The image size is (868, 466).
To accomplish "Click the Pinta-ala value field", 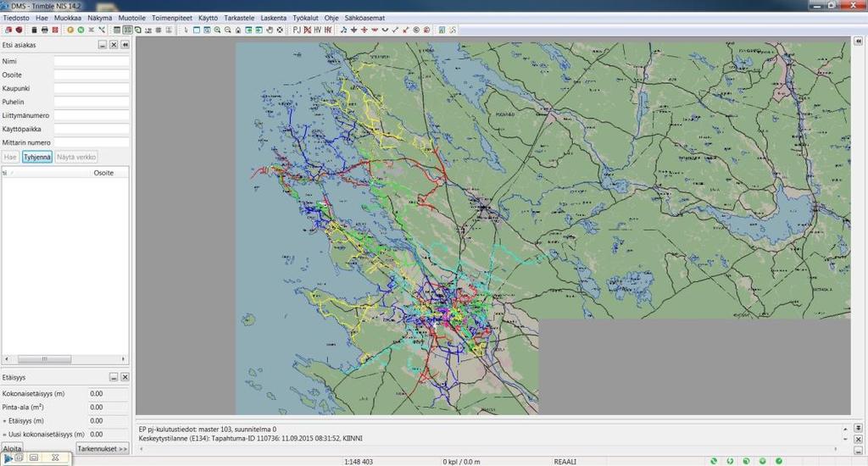I will click(108, 408).
